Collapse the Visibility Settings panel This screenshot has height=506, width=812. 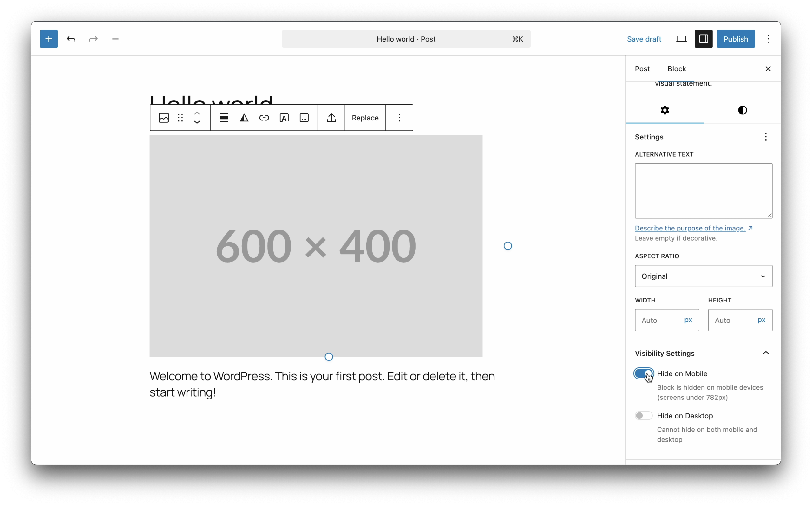tap(765, 353)
